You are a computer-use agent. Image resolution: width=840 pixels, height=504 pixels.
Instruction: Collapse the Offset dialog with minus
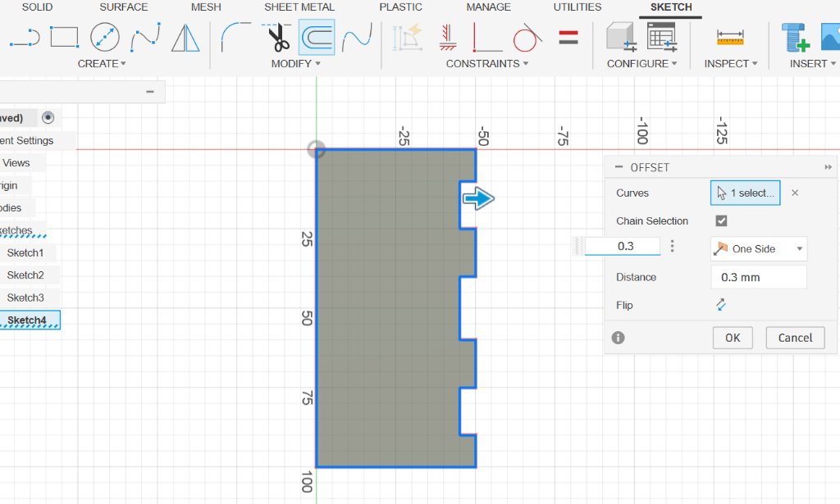tap(619, 167)
